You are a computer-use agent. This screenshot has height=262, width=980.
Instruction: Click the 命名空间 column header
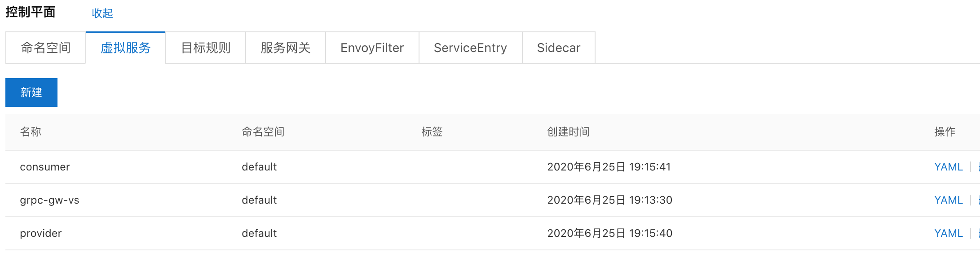point(263,131)
